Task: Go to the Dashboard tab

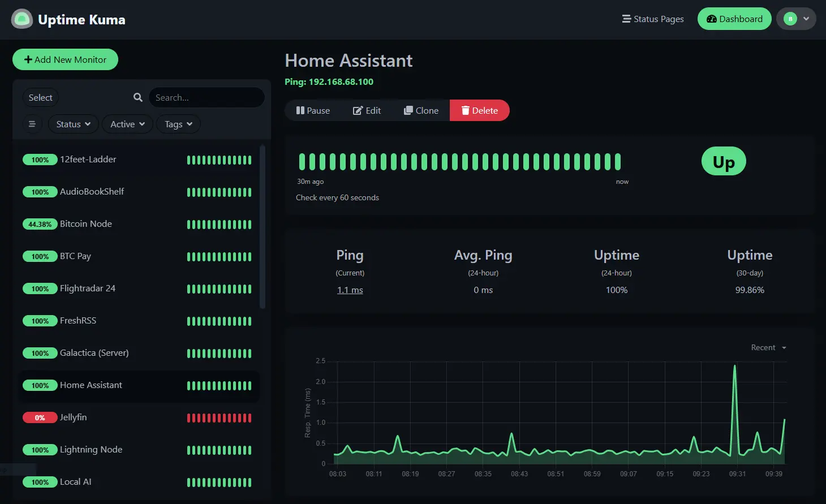Action: tap(734, 19)
